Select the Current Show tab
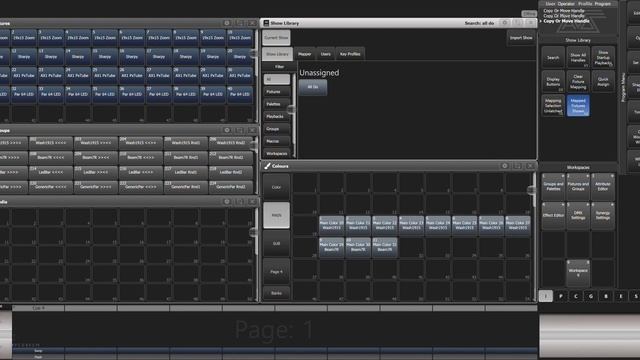The width and height of the screenshot is (640, 360). 276,38
